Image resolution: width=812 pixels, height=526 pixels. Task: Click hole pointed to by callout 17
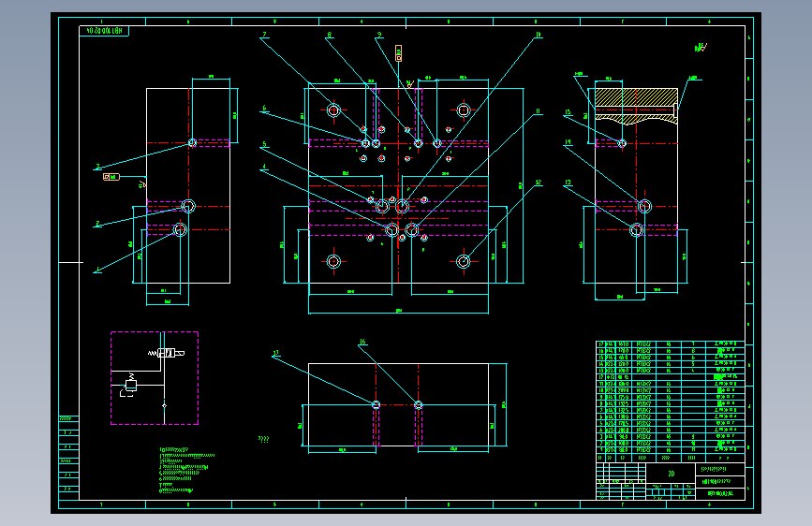[x=376, y=405]
